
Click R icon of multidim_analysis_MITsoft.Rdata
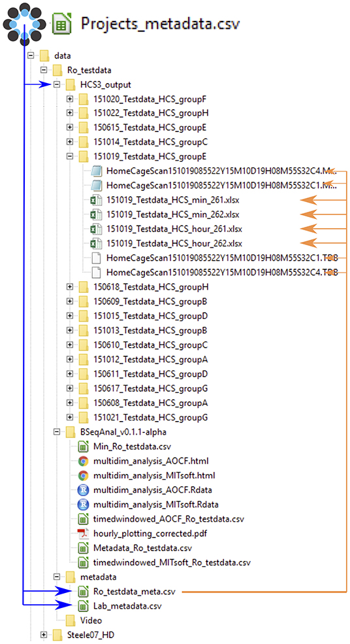tap(84, 504)
